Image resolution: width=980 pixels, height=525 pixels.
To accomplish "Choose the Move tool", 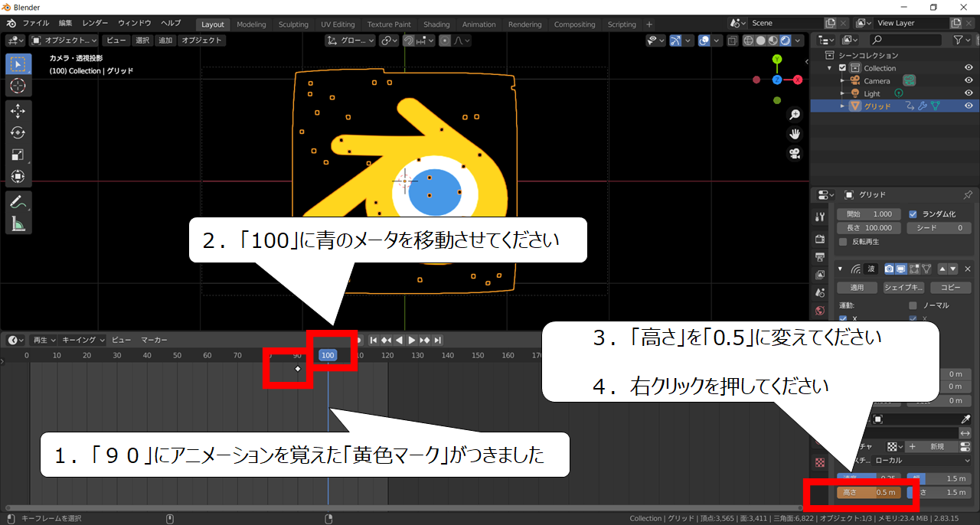I will coord(18,111).
